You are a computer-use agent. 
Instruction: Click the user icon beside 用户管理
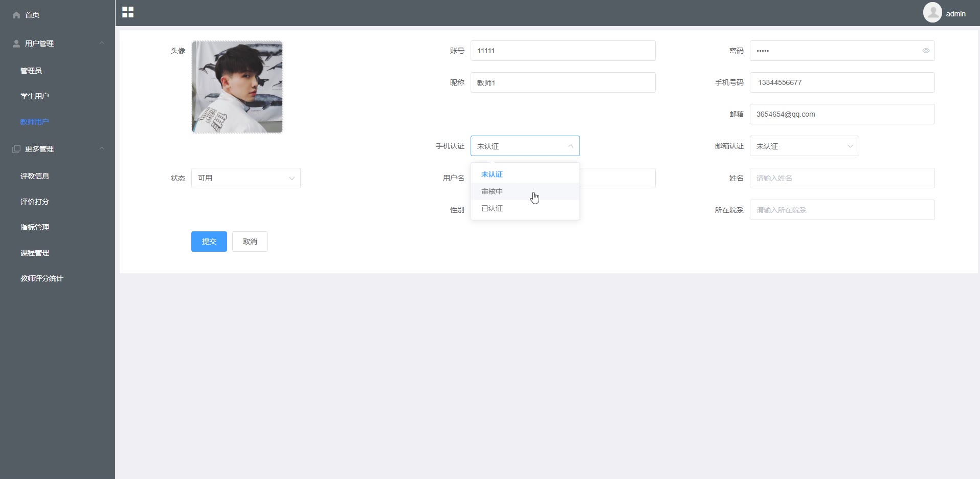[x=16, y=43]
